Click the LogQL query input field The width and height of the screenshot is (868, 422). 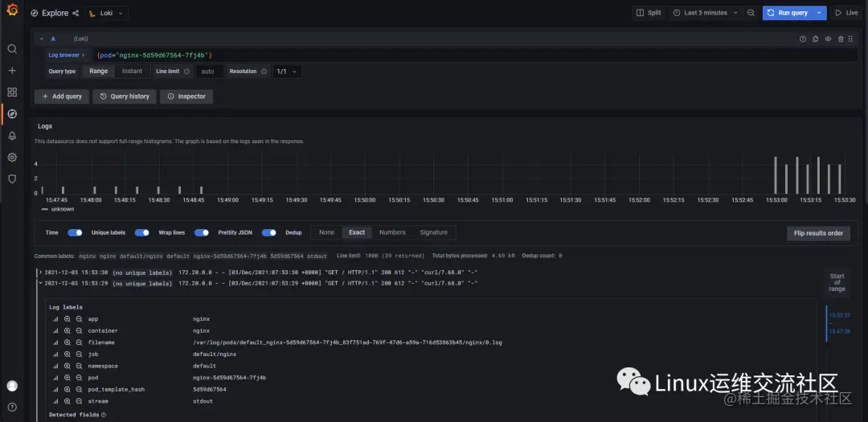coord(474,55)
